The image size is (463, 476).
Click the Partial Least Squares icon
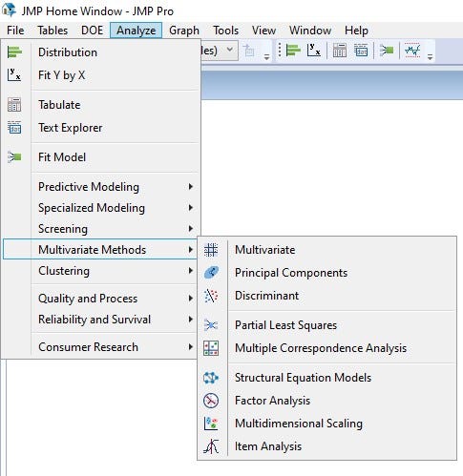211,325
